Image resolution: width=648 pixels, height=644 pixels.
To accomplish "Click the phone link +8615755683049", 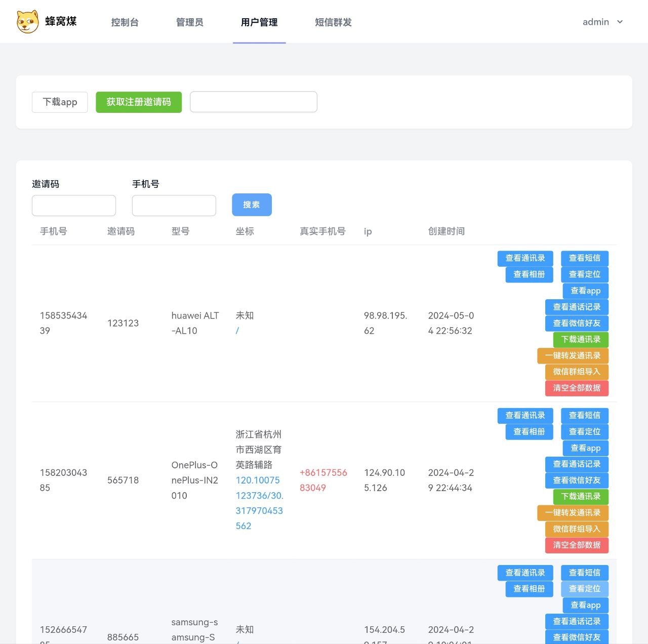I will click(323, 480).
